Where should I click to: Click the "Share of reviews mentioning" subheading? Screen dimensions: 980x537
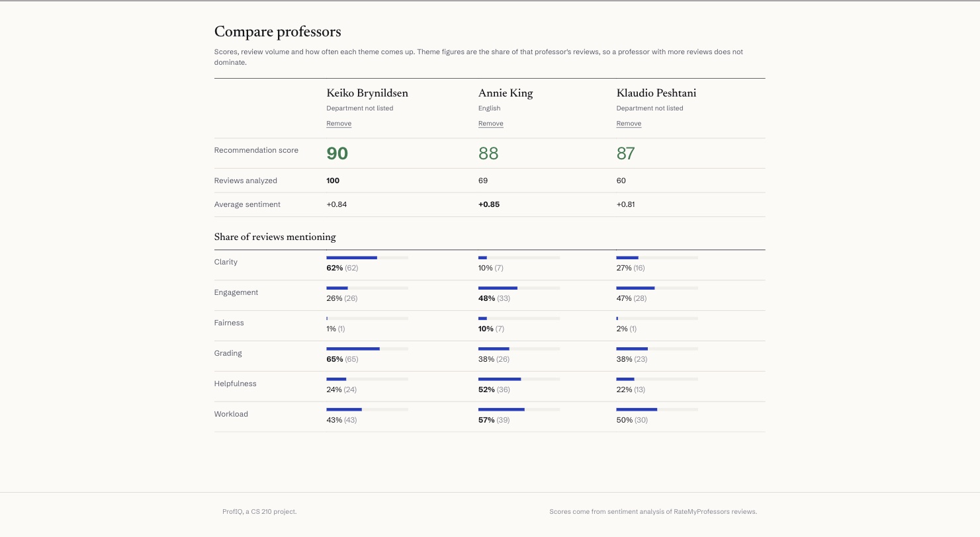[x=275, y=237]
